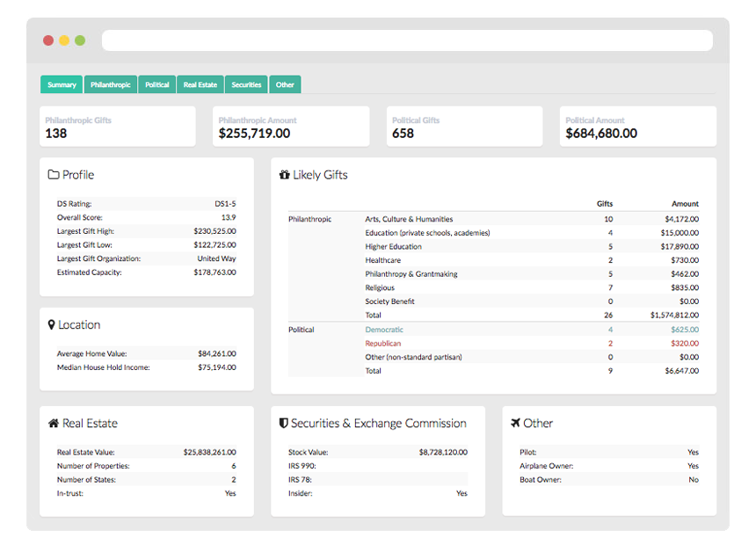Select the Real Estate tab

coord(200,84)
